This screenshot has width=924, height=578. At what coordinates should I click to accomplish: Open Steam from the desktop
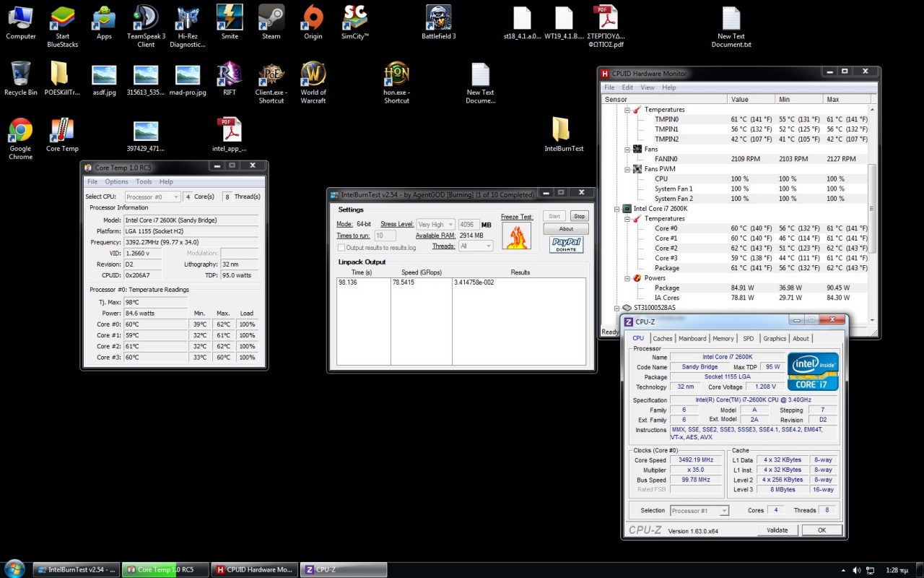tap(271, 22)
